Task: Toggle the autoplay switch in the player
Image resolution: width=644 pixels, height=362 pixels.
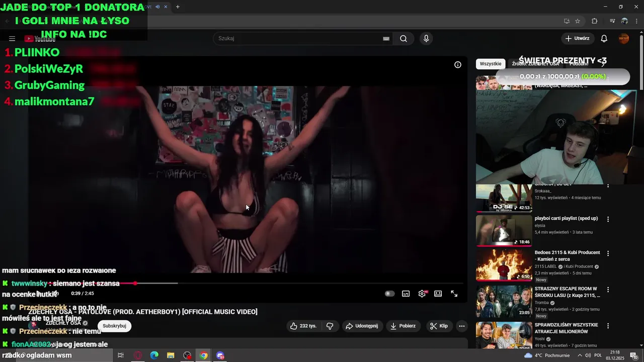Action: [x=390, y=294]
